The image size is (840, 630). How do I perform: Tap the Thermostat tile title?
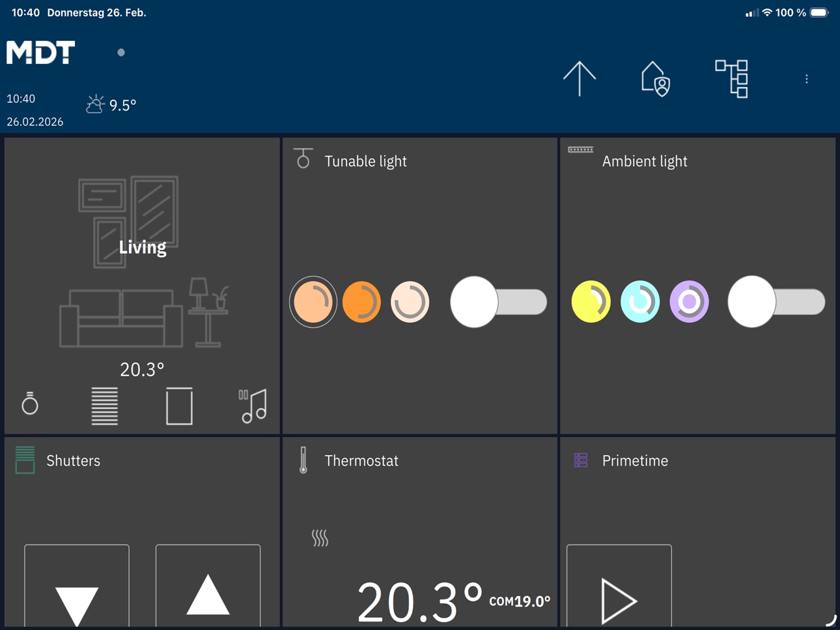point(361,461)
